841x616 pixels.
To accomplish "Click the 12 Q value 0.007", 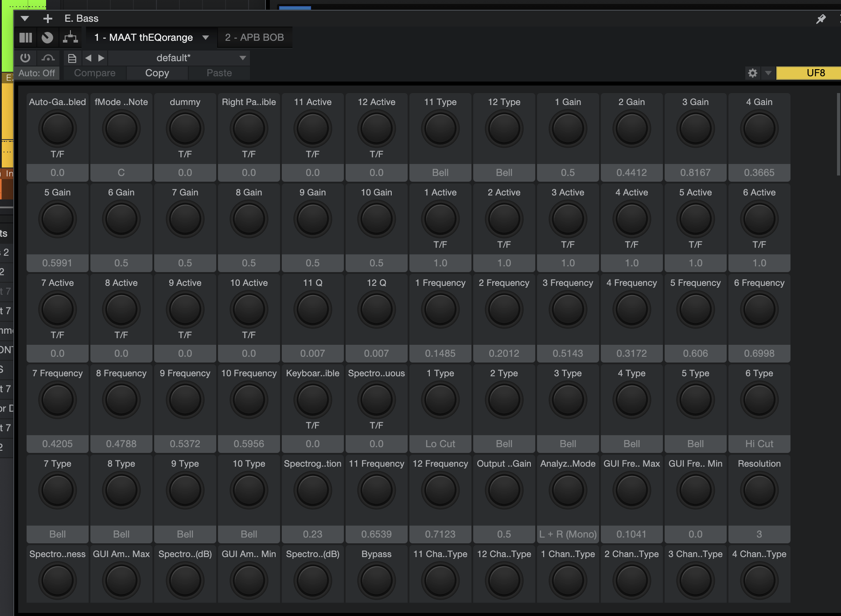I will [377, 354].
